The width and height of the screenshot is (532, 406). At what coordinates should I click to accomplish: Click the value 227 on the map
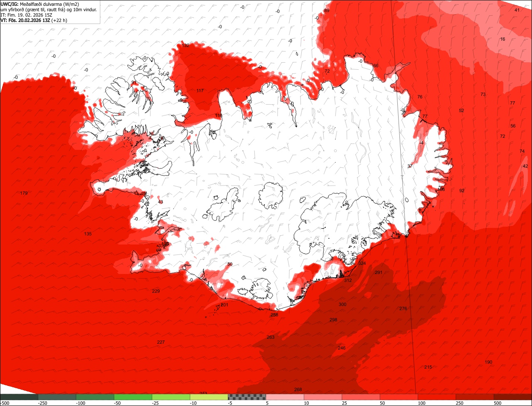pos(161,342)
